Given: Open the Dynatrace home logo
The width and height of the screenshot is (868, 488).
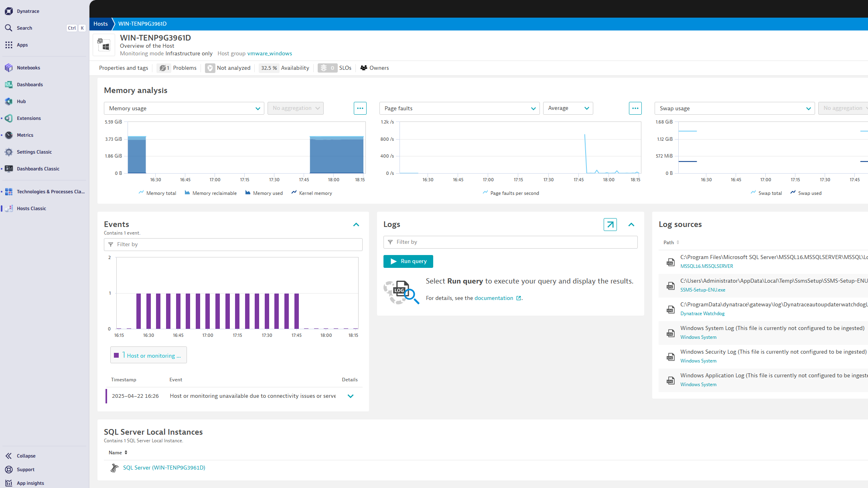Looking at the screenshot, I should 9,11.
